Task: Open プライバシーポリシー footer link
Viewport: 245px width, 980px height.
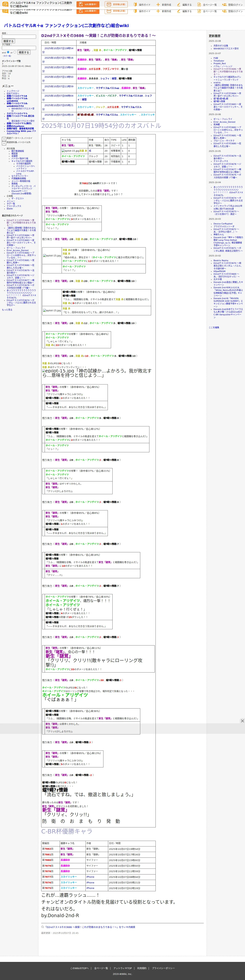Action: (x=163, y=968)
